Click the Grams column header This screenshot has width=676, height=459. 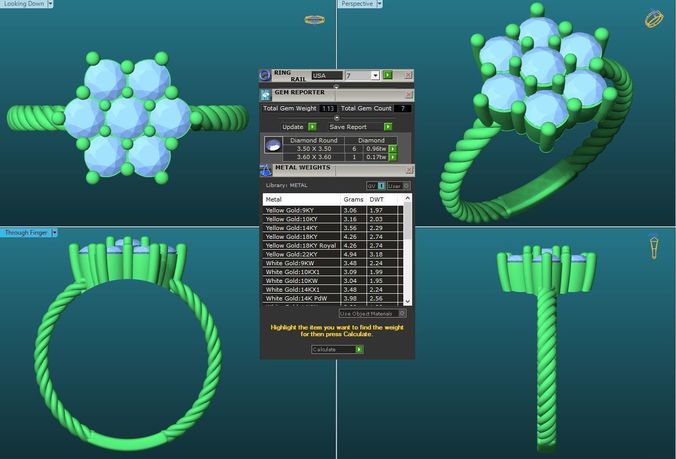[x=353, y=200]
